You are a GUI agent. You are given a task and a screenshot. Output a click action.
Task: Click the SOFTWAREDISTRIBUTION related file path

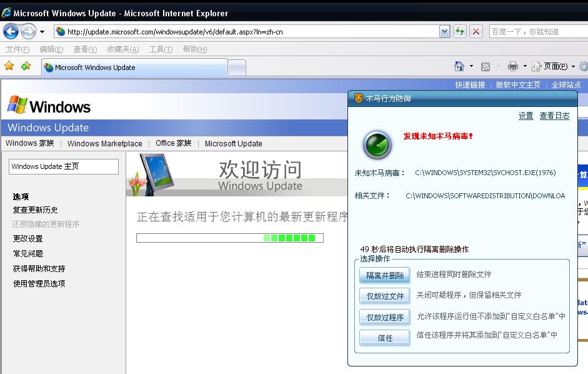point(486,196)
